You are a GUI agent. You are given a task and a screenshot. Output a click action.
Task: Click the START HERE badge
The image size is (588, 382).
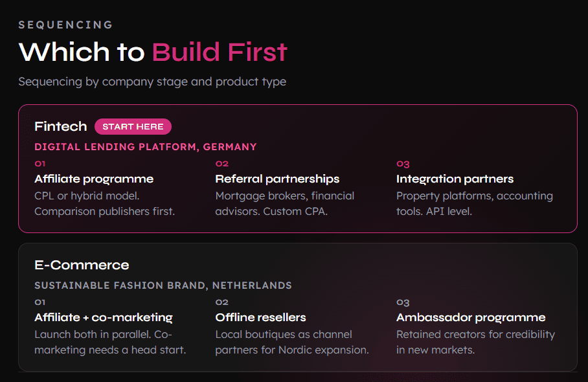tap(133, 127)
